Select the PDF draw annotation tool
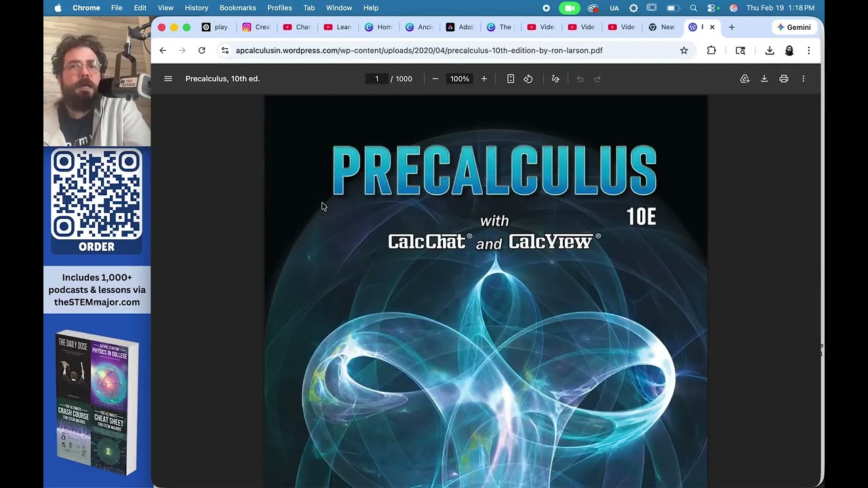The width and height of the screenshot is (868, 488). (x=555, y=79)
